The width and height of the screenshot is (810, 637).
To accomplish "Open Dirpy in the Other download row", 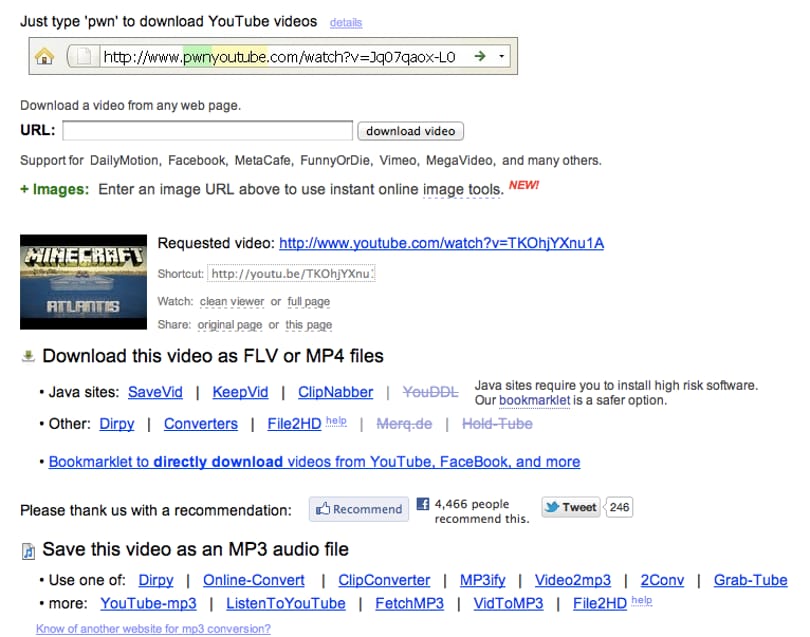I will pyautogui.click(x=117, y=424).
